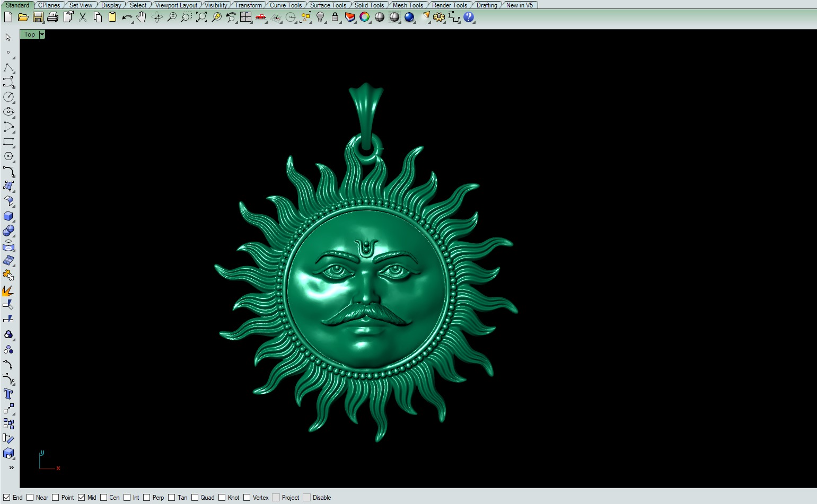Click the color wheel material icon
The image size is (817, 504).
[365, 17]
